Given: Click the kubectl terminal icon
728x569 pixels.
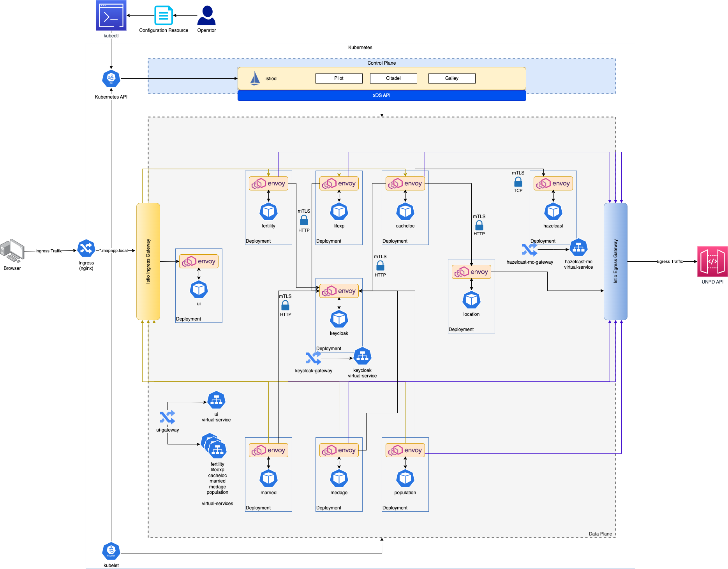Looking at the screenshot, I should pyautogui.click(x=111, y=16).
